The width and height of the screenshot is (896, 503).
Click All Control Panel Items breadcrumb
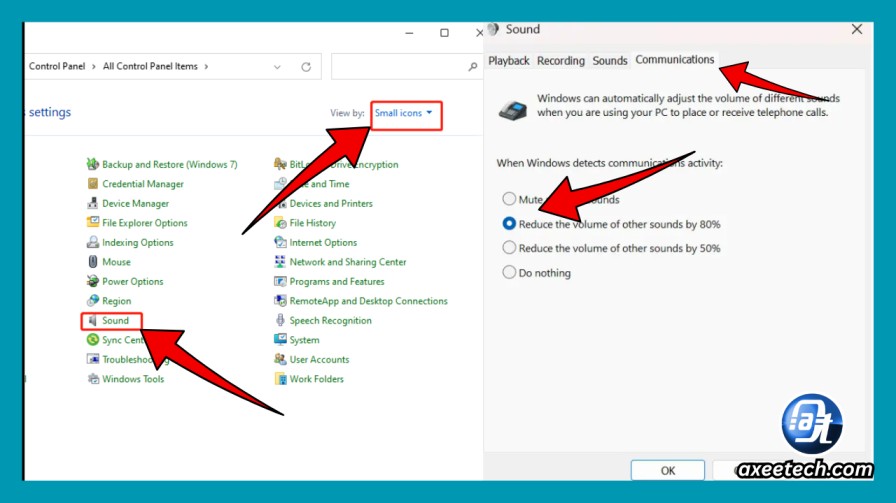pos(150,66)
